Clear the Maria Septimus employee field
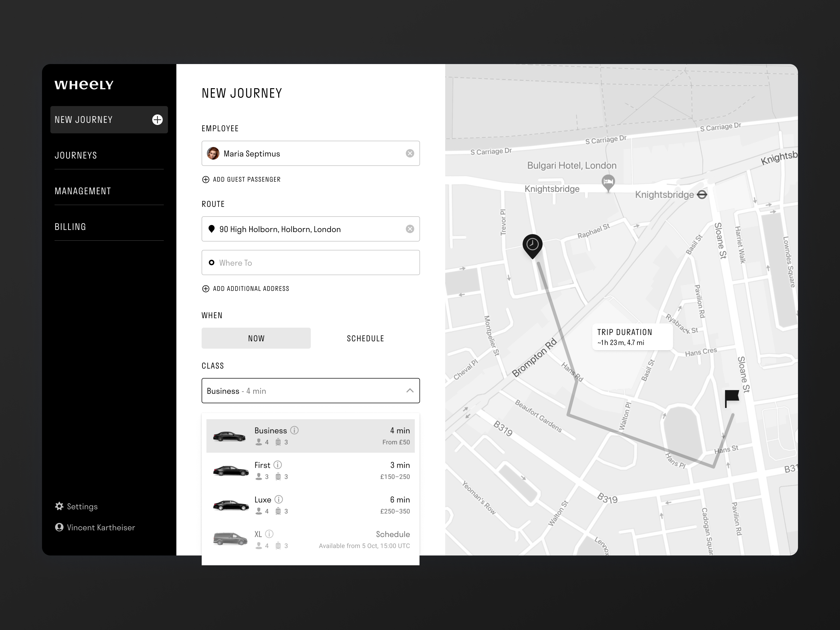This screenshot has height=630, width=840. click(410, 153)
